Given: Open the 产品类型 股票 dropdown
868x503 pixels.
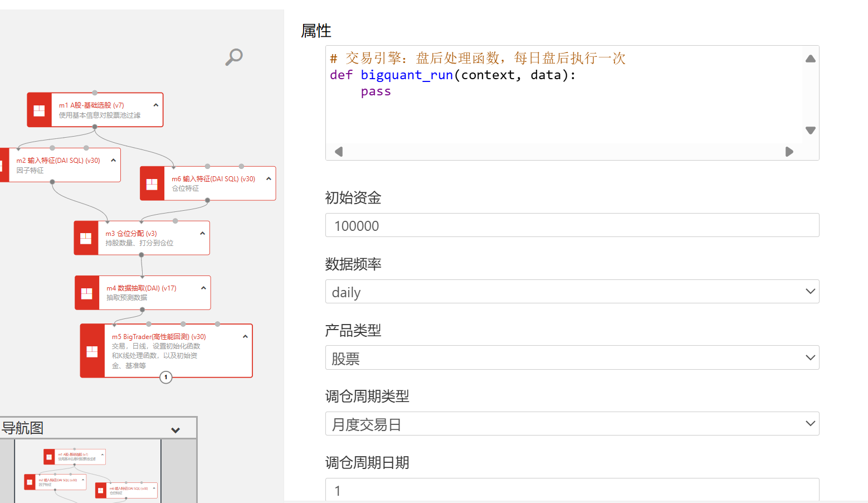Looking at the screenshot, I should click(572, 358).
